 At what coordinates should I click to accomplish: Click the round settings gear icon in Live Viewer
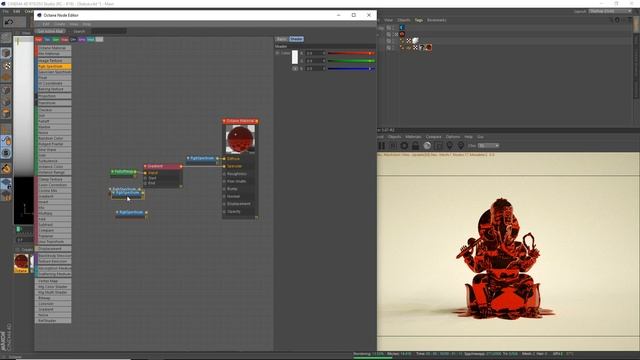(x=404, y=146)
